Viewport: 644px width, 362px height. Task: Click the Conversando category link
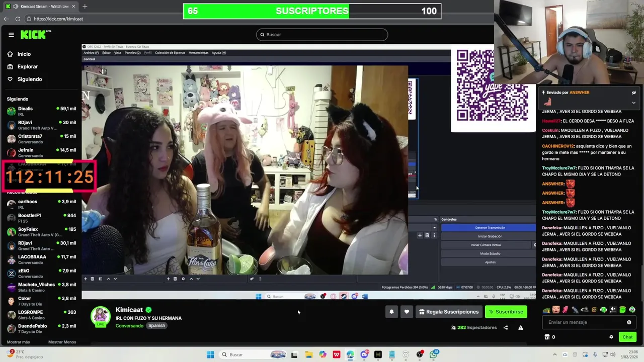(129, 326)
